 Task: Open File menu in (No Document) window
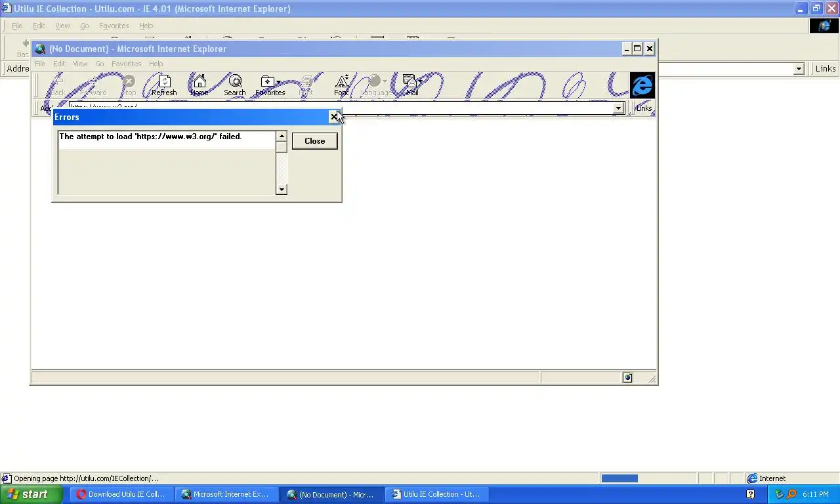[x=40, y=64]
